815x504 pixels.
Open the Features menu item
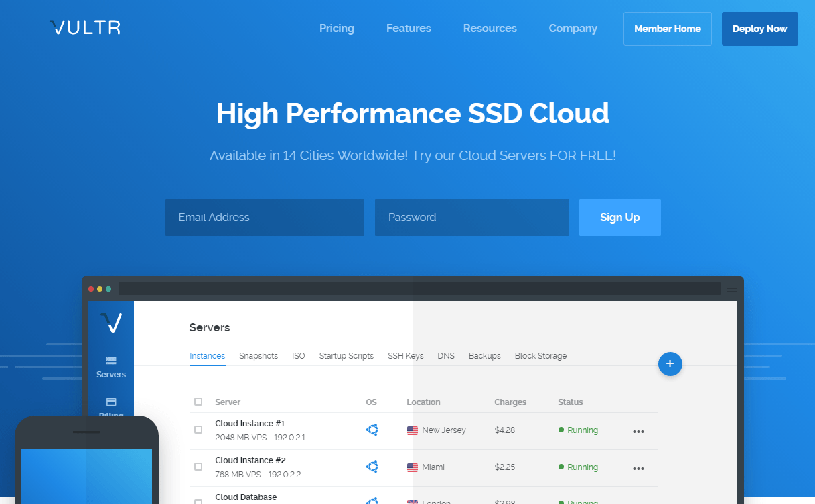click(x=409, y=28)
